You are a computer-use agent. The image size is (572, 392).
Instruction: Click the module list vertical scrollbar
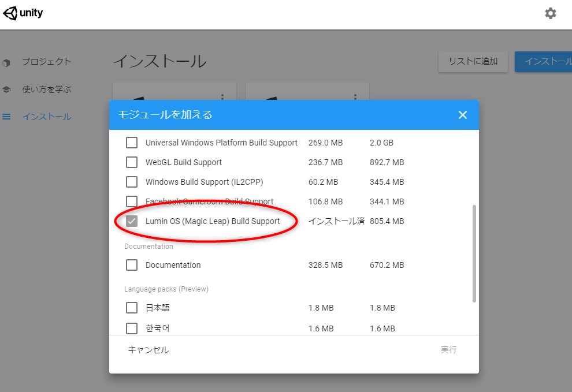[474, 254]
